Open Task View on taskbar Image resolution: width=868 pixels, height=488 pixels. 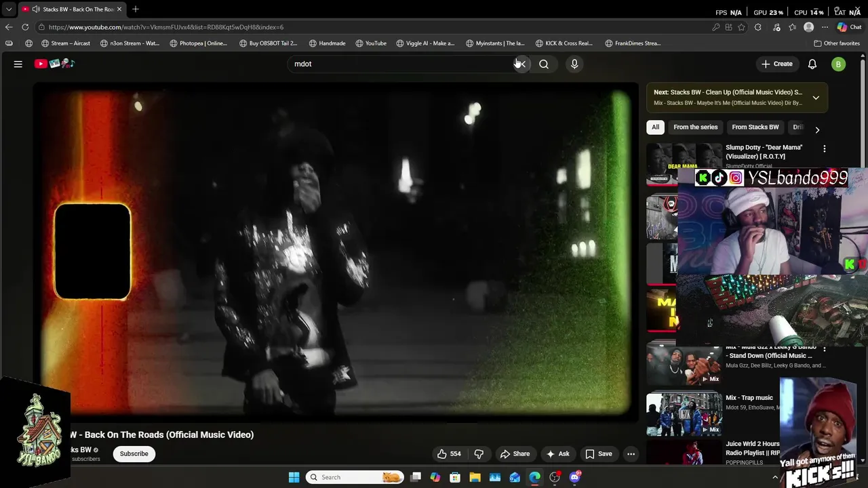point(416,477)
